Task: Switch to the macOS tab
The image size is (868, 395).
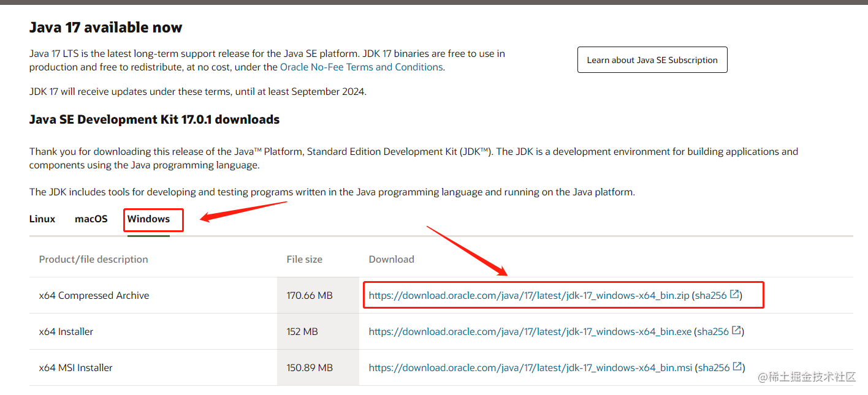Action: 91,219
